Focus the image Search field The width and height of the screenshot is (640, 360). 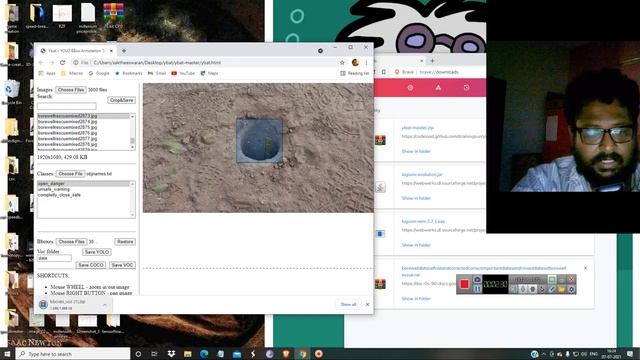(67, 106)
